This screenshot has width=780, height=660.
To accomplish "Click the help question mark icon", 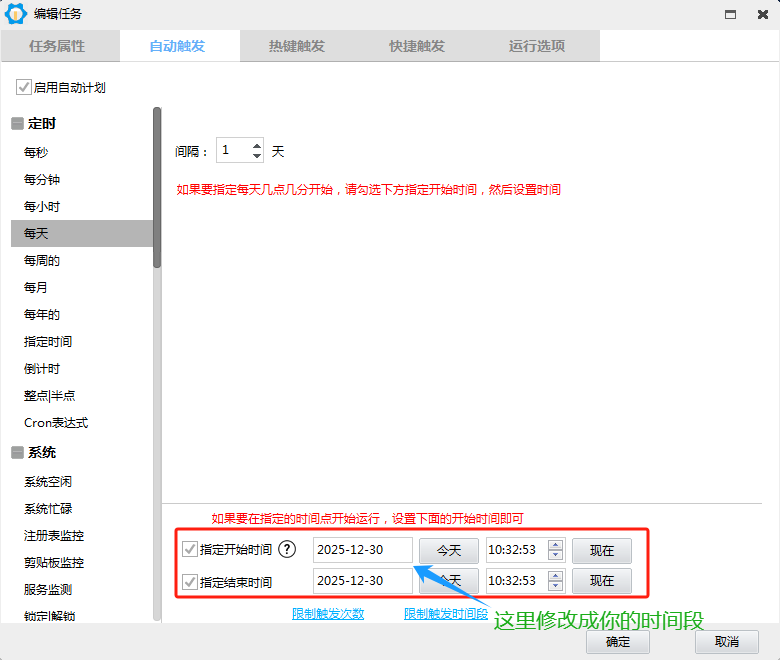I will (x=287, y=549).
